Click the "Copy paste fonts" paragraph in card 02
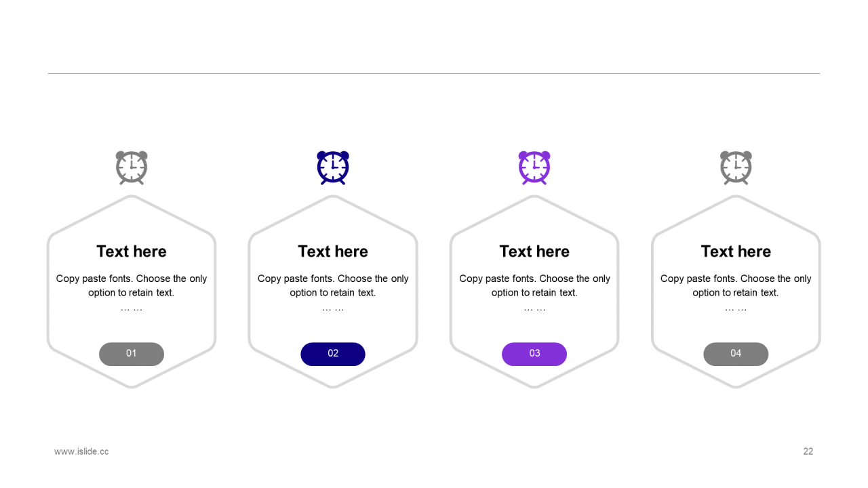868x488 pixels. pyautogui.click(x=333, y=285)
